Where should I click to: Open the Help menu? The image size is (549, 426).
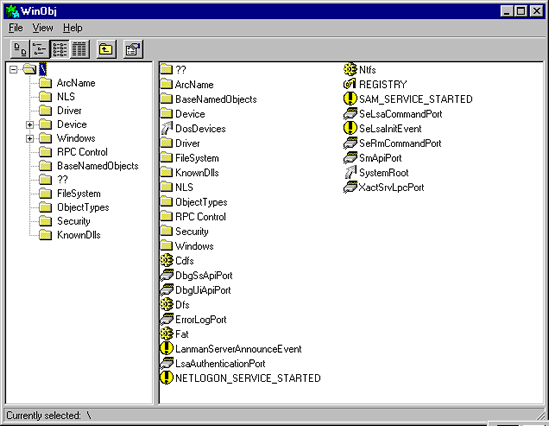[72, 28]
